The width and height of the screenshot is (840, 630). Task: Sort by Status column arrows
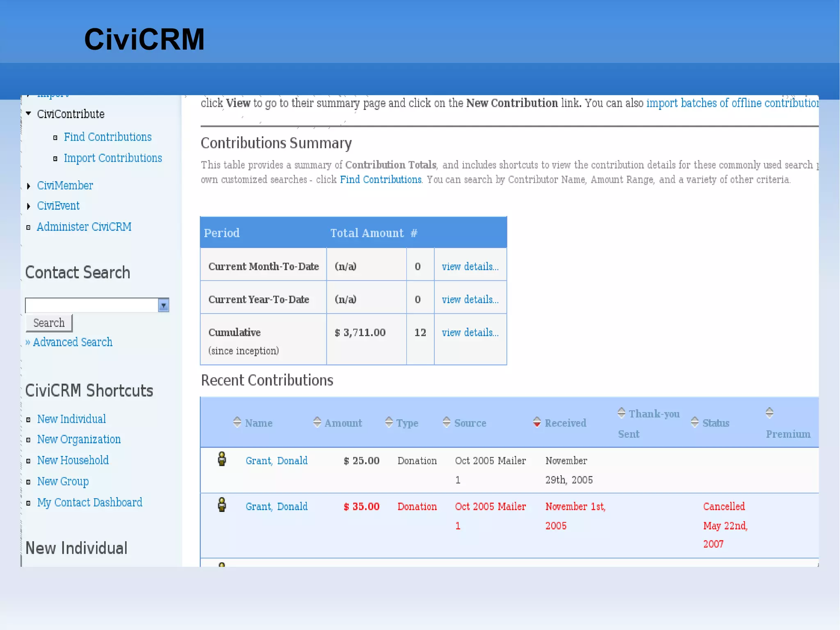[x=694, y=422]
